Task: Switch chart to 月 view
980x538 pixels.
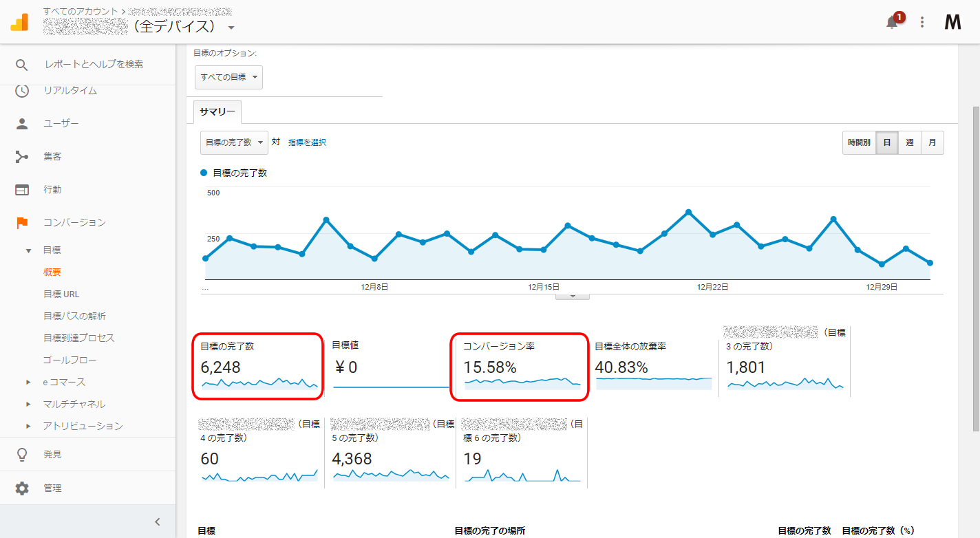Action: [x=933, y=142]
